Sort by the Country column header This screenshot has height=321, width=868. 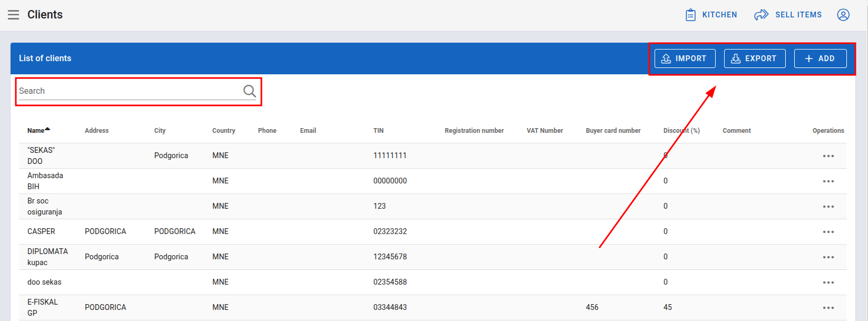223,131
